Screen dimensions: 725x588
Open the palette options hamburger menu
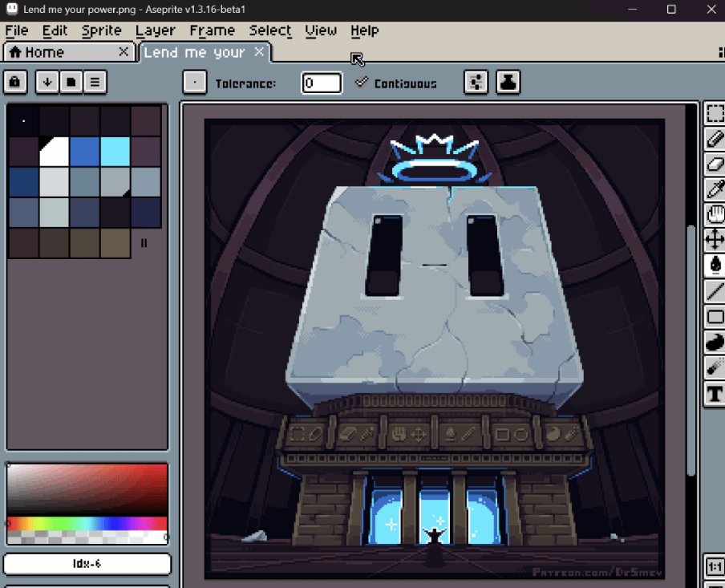95,82
